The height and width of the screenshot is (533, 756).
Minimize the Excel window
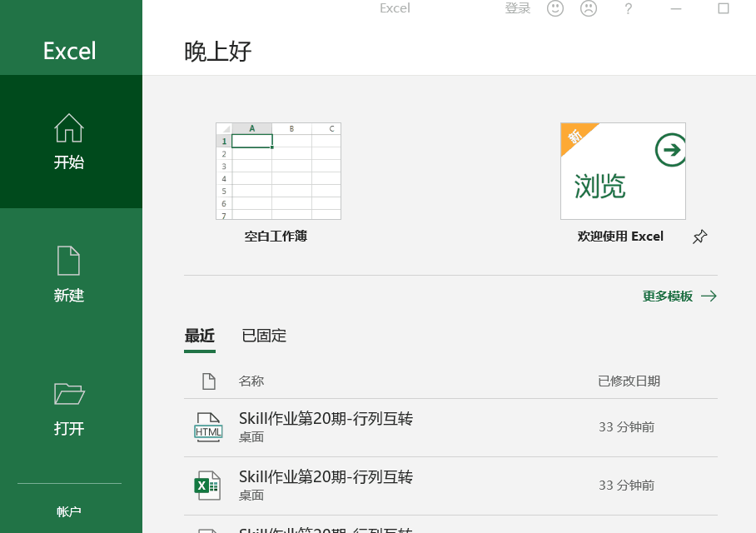pos(676,8)
